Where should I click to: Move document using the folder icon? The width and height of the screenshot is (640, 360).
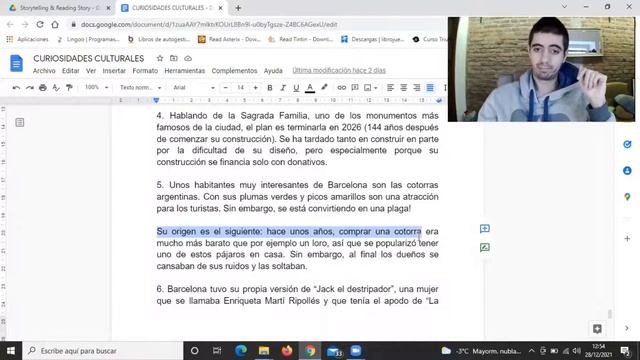[x=174, y=58]
